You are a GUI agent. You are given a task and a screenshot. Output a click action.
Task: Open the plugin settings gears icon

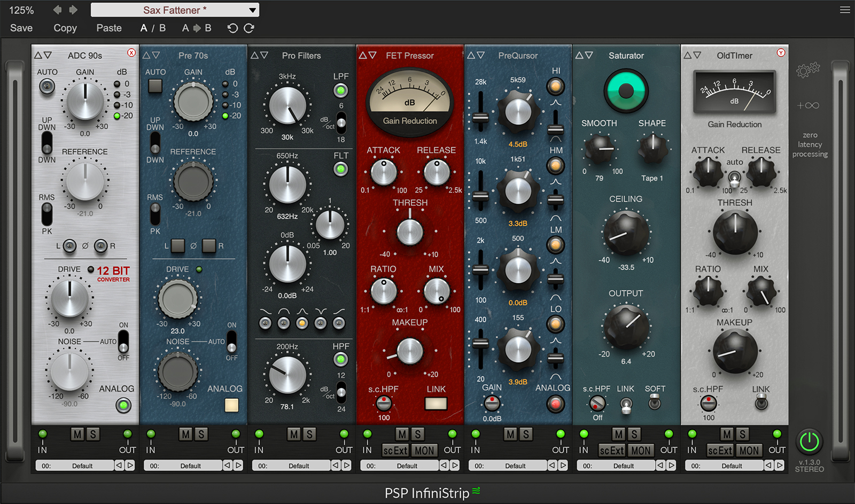809,69
